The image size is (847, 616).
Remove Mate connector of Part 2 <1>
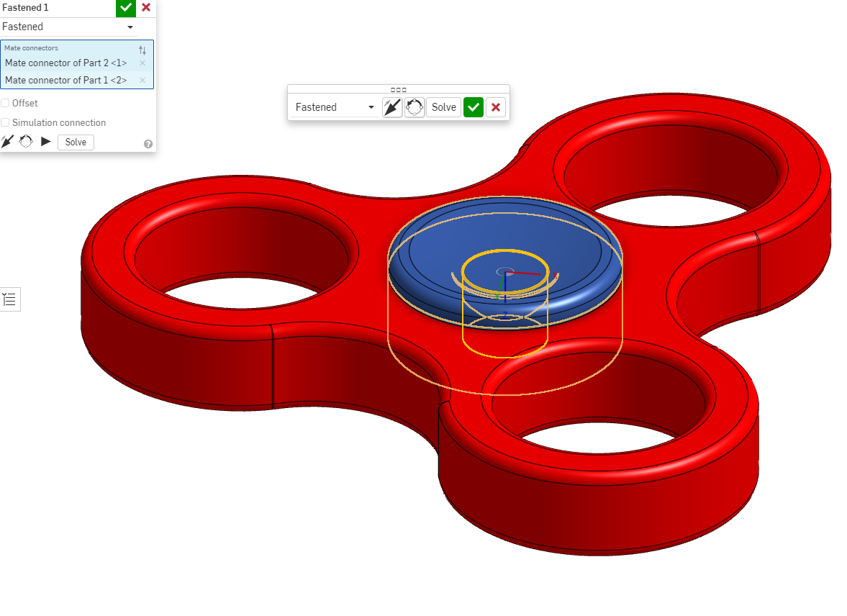pyautogui.click(x=142, y=63)
